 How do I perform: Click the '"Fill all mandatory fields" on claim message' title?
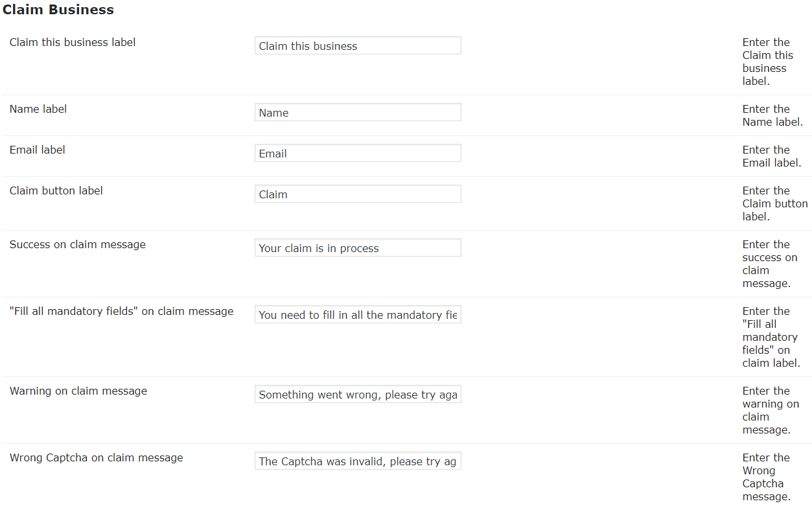tap(121, 312)
